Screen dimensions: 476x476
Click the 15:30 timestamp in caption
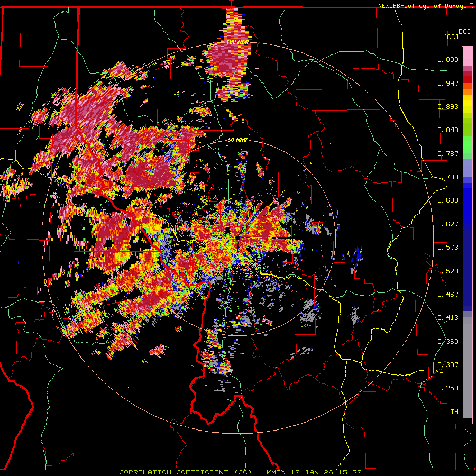[349, 472]
